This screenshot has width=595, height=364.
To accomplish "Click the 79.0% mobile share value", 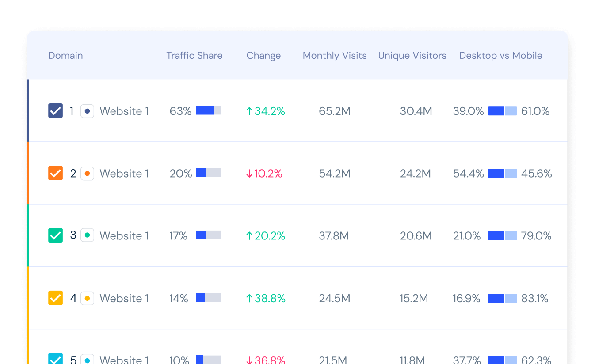I will (x=536, y=236).
